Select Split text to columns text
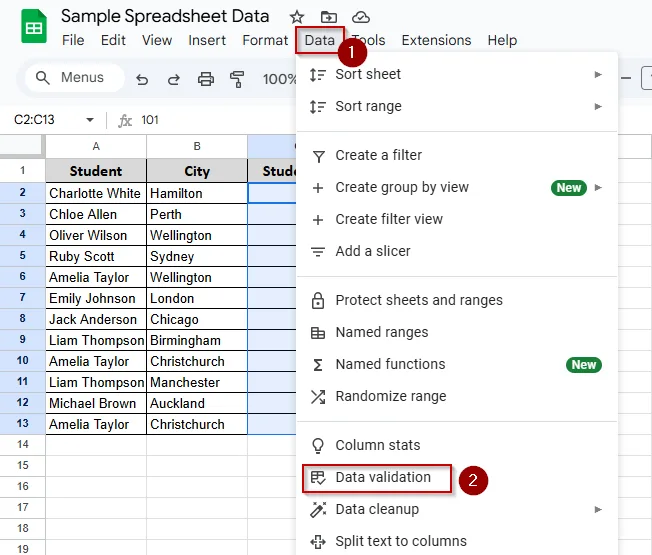Screen dimensions: 652x555 [x=401, y=541]
